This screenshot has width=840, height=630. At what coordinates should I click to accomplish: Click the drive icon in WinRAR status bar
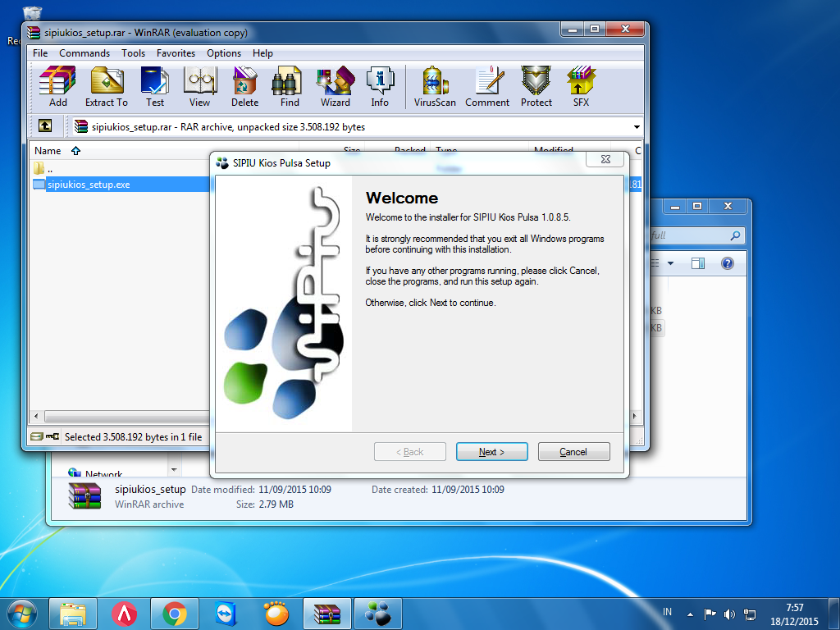coord(36,436)
